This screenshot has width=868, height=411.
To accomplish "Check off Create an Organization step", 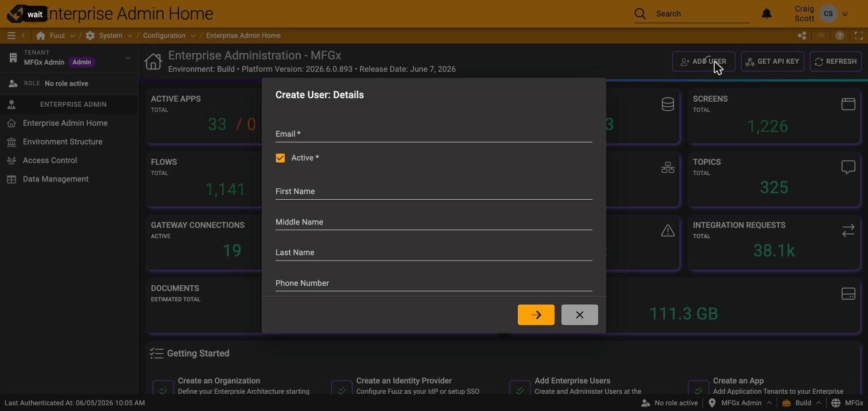I will (x=163, y=389).
